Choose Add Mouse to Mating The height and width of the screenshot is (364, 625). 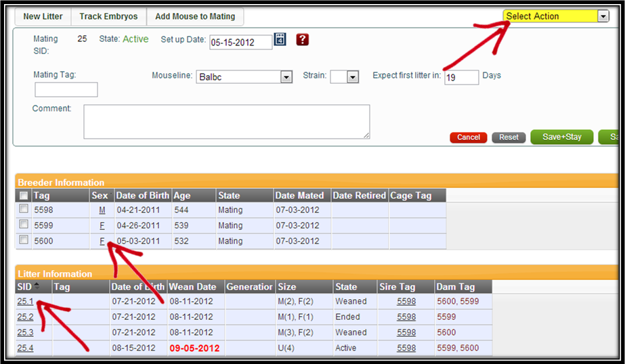195,16
